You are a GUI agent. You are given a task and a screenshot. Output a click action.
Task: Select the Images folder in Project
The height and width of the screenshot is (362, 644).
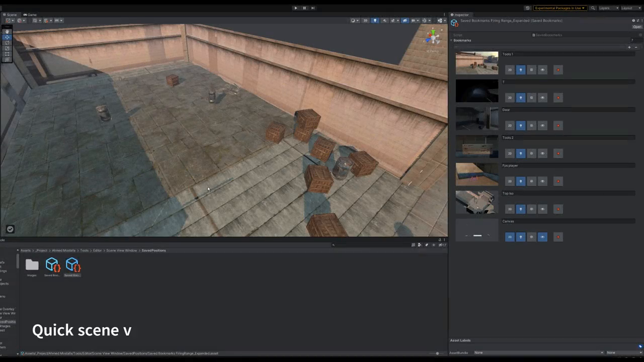[32, 267]
